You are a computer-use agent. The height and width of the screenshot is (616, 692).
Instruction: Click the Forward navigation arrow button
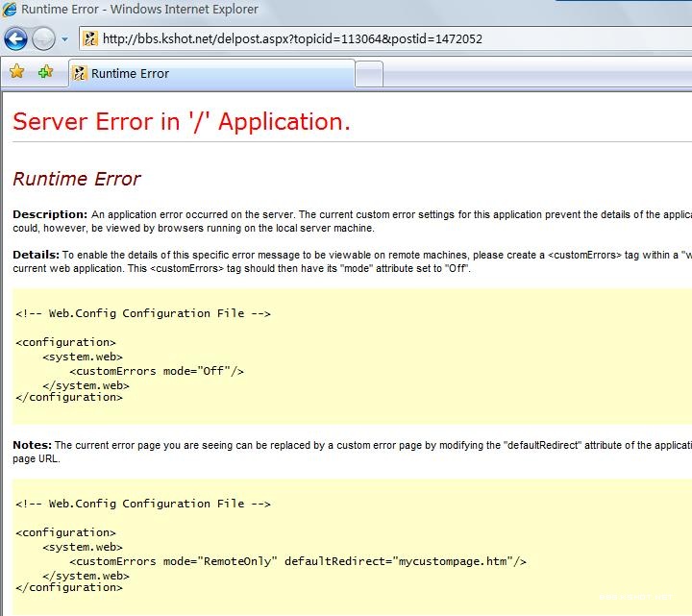(x=43, y=38)
